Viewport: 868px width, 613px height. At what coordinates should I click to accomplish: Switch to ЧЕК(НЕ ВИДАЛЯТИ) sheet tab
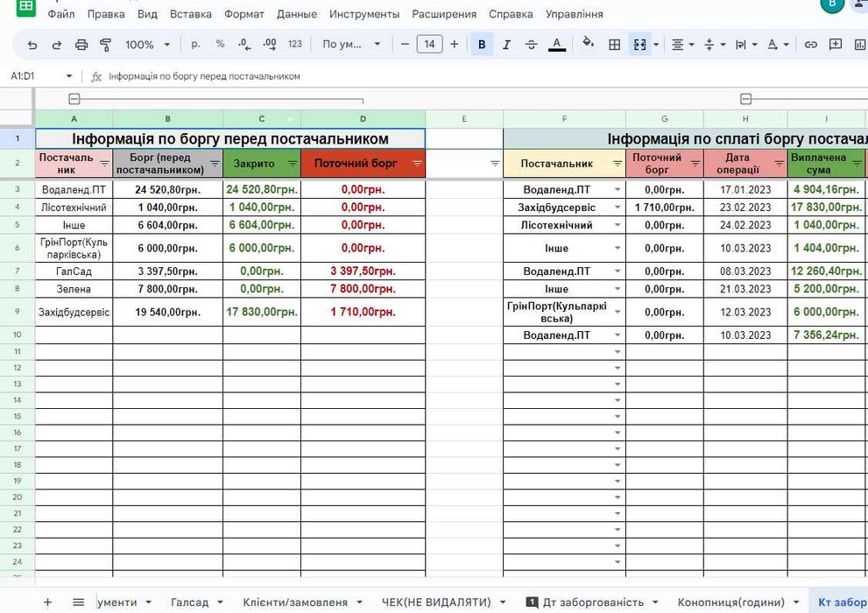click(436, 602)
